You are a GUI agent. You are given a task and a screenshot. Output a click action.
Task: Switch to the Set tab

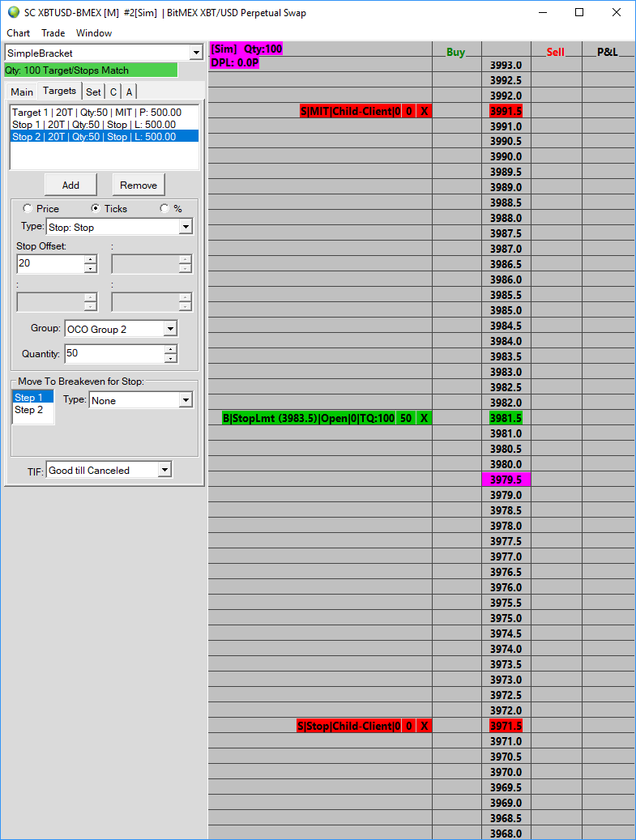[x=93, y=92]
